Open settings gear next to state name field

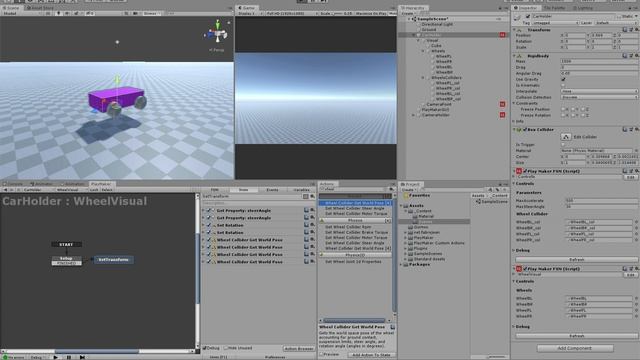pyautogui.click(x=313, y=196)
